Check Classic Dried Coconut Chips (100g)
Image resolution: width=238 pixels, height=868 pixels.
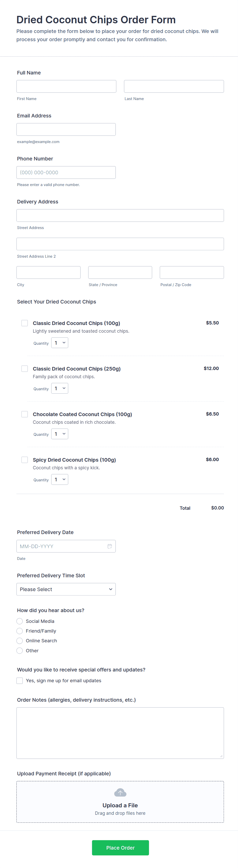point(25,323)
